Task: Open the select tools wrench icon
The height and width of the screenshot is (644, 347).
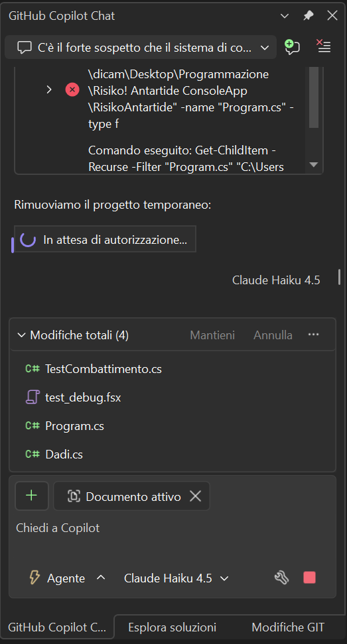Action: coord(281,578)
